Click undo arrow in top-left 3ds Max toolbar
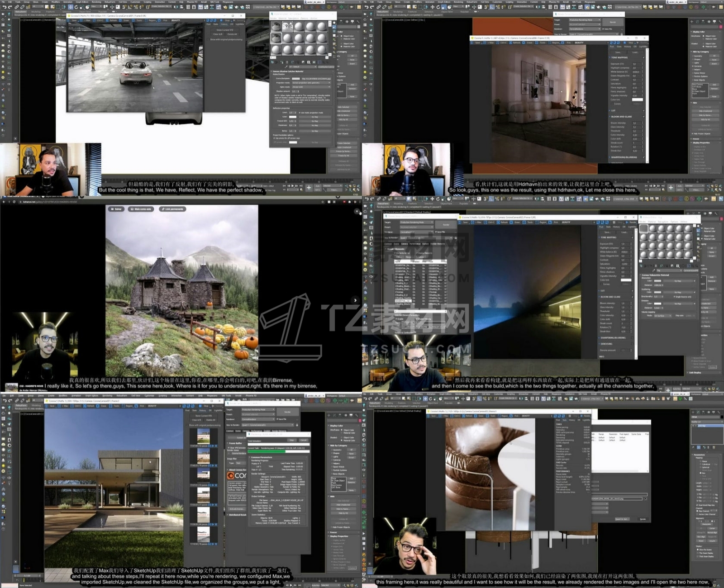 tap(4, 7)
